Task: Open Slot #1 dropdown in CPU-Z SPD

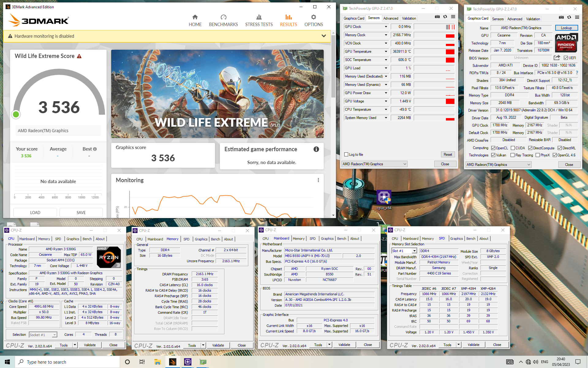Action: (x=404, y=251)
